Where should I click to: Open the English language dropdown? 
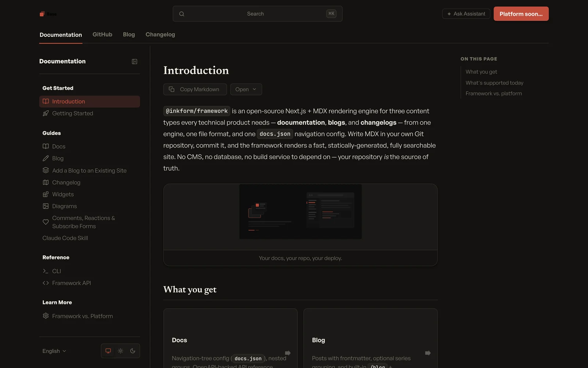tap(54, 351)
